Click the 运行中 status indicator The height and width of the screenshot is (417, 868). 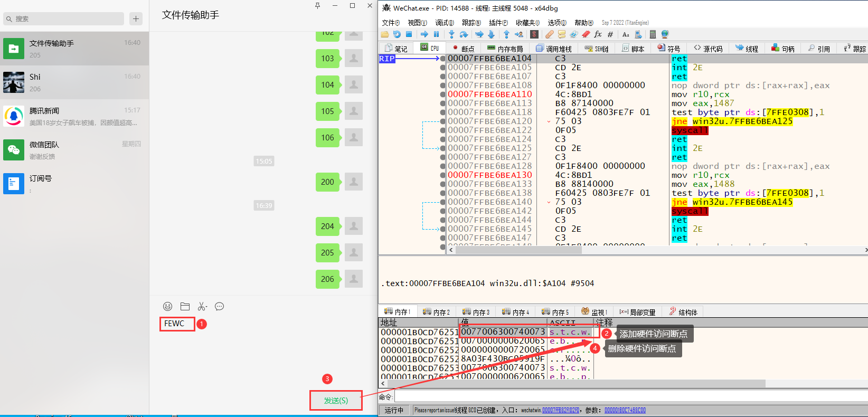click(394, 410)
